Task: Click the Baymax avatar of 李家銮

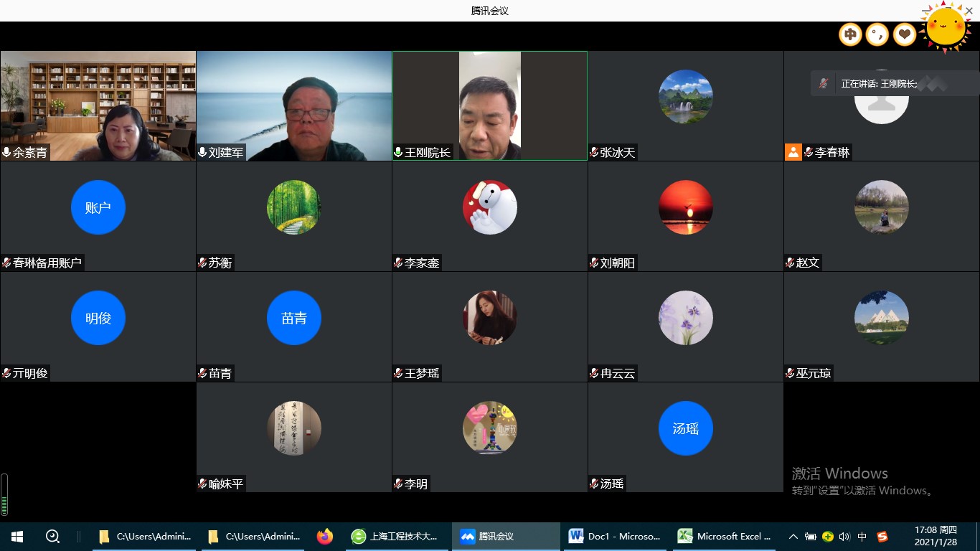Action: click(x=489, y=207)
